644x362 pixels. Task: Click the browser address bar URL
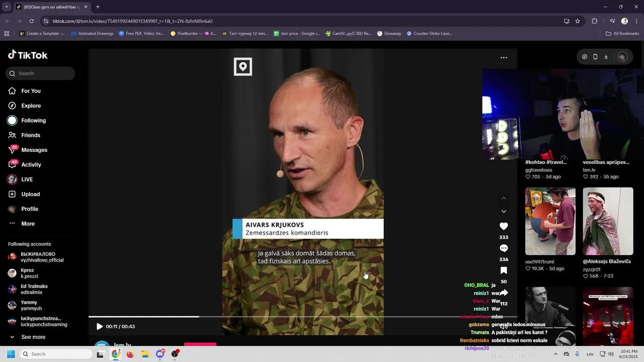pos(132,21)
